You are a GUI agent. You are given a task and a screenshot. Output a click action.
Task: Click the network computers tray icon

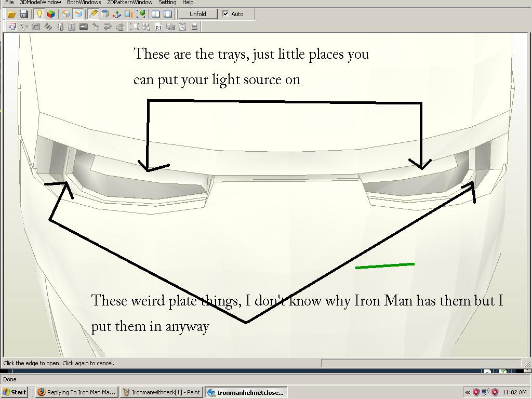coord(486,393)
